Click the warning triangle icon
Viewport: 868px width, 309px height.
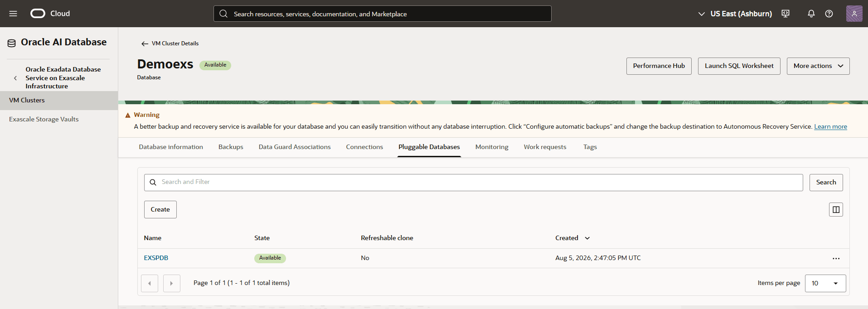point(128,115)
